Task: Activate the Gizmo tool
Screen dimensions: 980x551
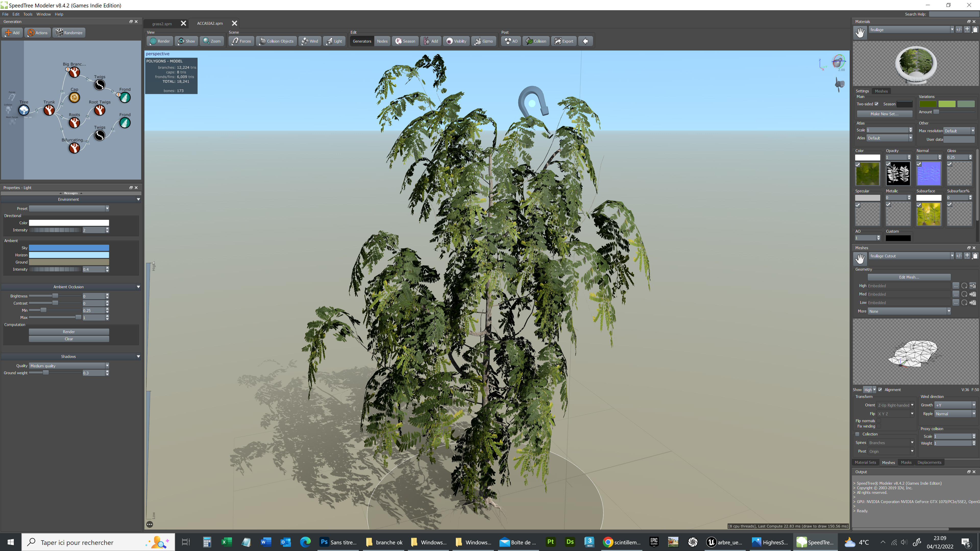Action: [484, 41]
